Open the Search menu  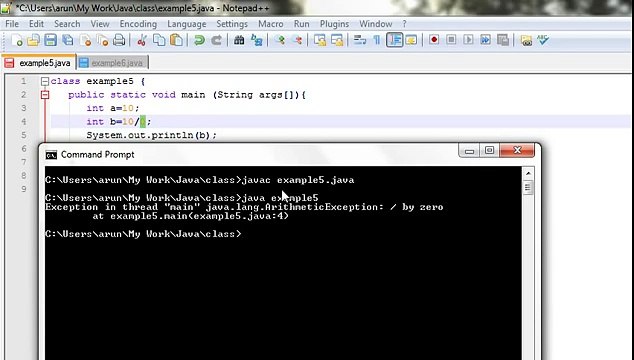pyautogui.click(x=67, y=24)
